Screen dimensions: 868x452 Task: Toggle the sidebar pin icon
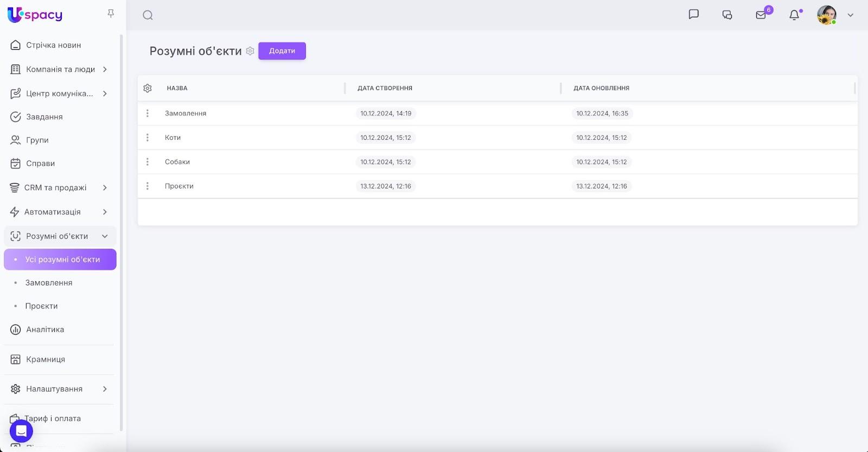pos(111,14)
